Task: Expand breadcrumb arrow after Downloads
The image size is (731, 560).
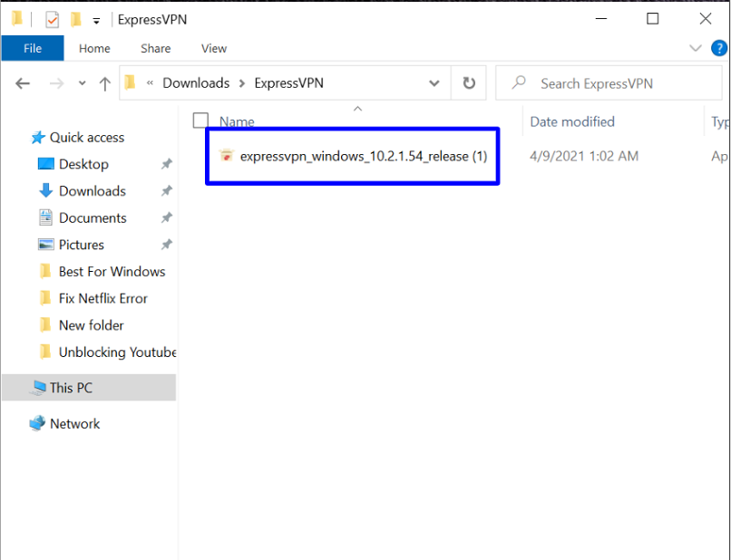Action: pos(242,83)
